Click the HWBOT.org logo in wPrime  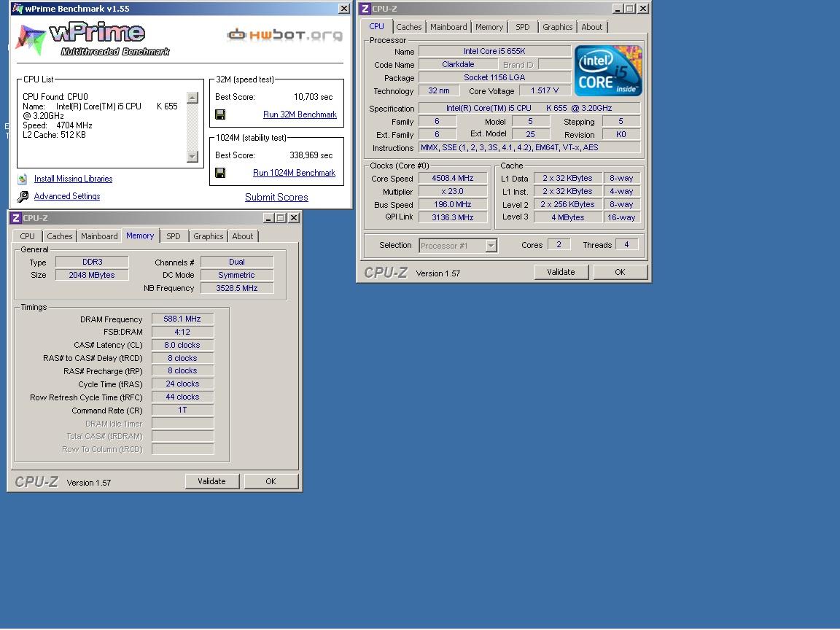point(284,35)
